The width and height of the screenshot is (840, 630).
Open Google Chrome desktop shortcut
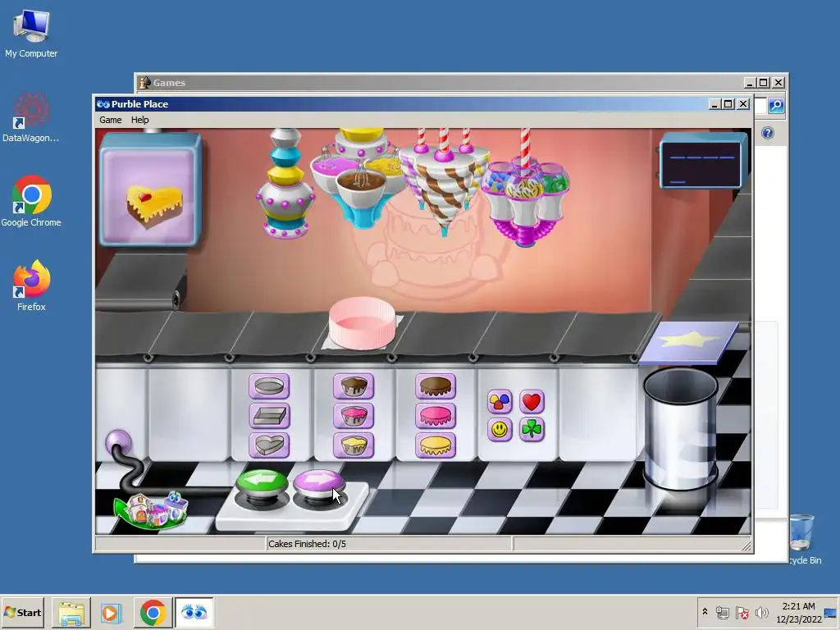click(x=31, y=202)
